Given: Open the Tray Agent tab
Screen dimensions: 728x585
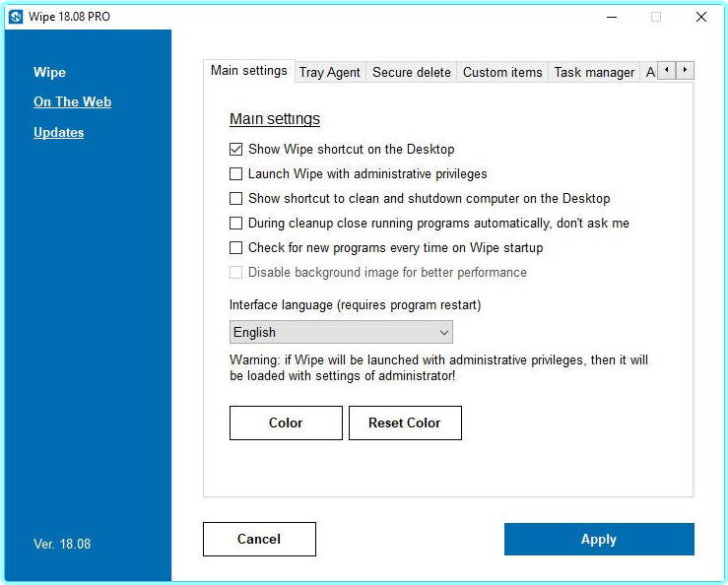Looking at the screenshot, I should (x=330, y=73).
